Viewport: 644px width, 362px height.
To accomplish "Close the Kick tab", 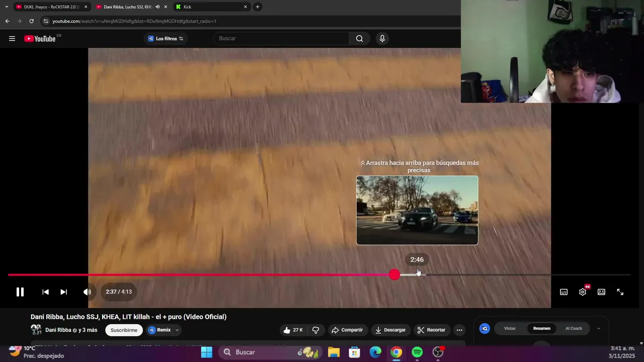I will (x=246, y=7).
